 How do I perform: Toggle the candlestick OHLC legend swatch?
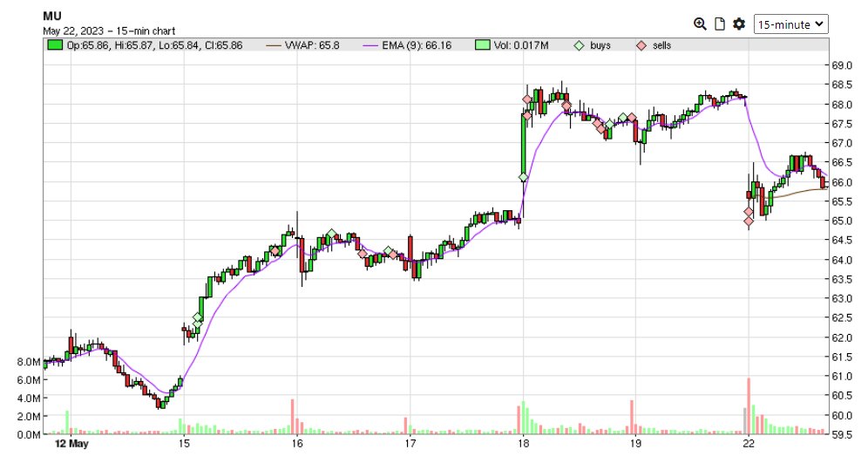tap(55, 45)
